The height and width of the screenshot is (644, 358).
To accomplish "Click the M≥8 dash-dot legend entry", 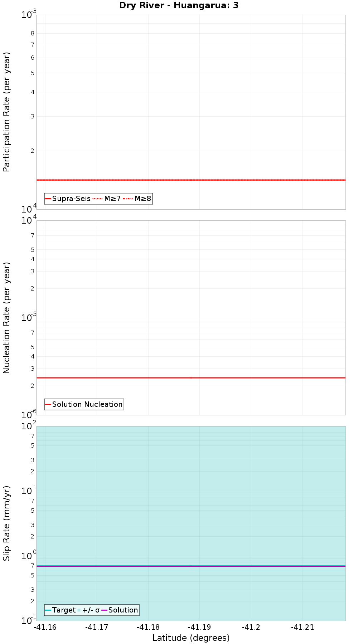I will (137, 199).
